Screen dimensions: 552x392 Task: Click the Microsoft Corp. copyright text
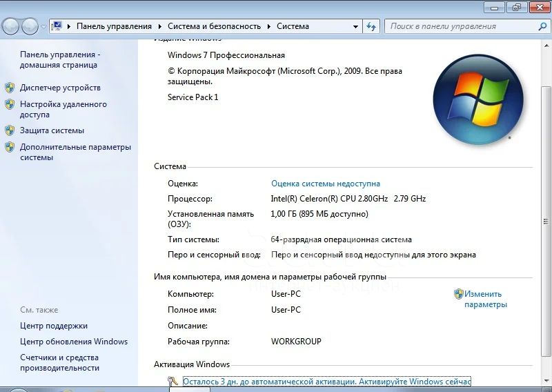click(285, 76)
